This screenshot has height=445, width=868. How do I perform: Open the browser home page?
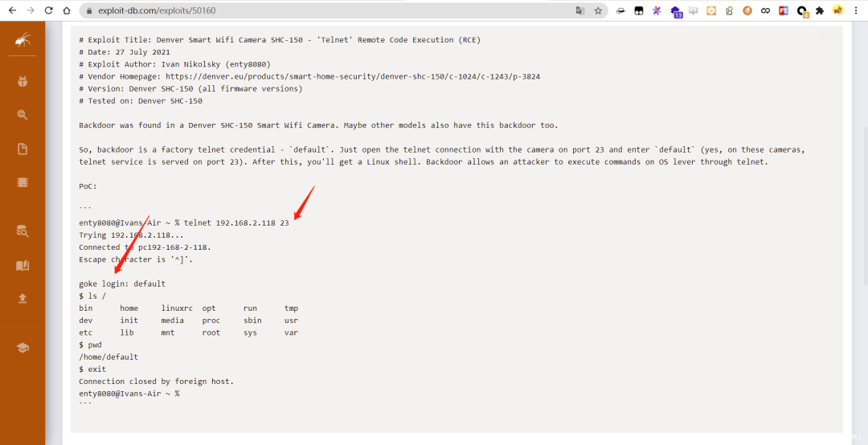tap(67, 10)
